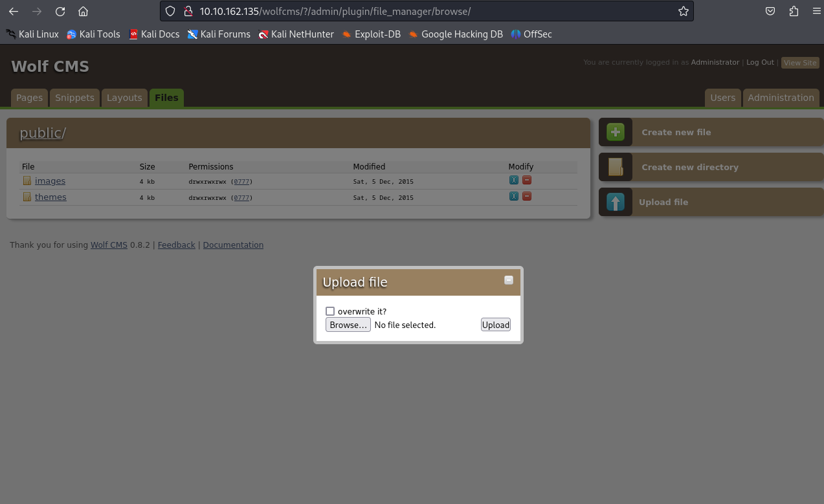Image resolution: width=824 pixels, height=504 pixels.
Task: Click the browser forward arrow
Action: [36, 11]
